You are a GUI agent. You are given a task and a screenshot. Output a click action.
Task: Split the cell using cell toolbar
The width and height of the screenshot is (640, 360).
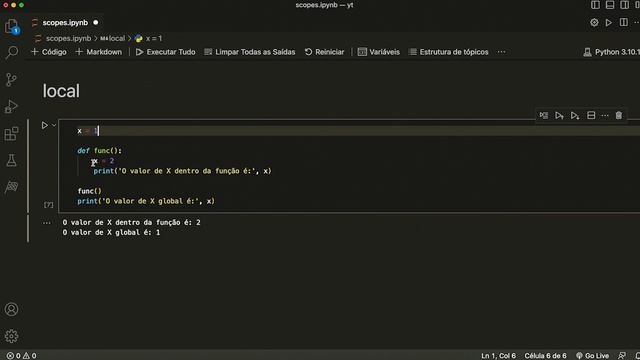click(591, 116)
